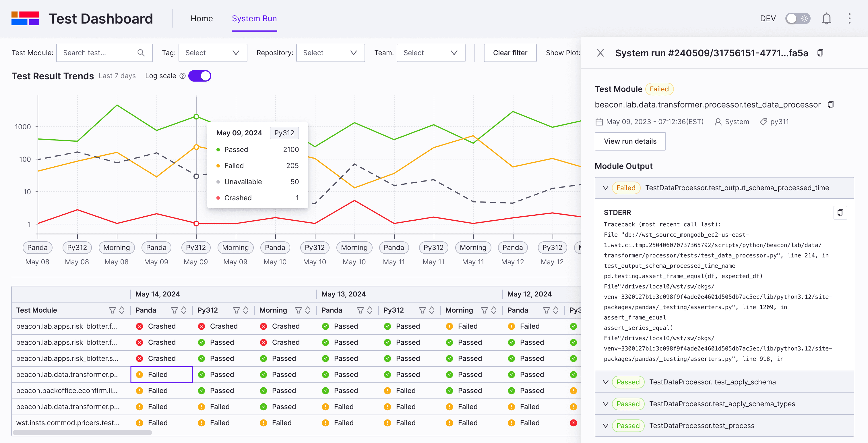Copy the system run ID
868x443 pixels.
(820, 53)
